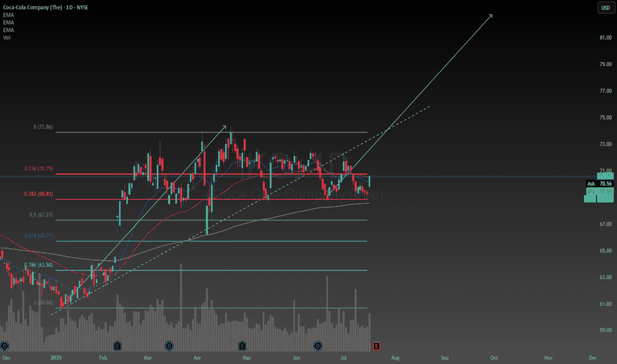This screenshot has height=364, width=617.
Task: Open the red upcoming earnings E marker
Action: tap(377, 346)
